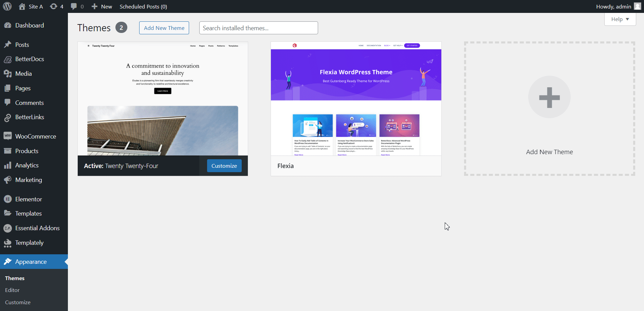Select the Analytics icon in sidebar

coord(8,165)
